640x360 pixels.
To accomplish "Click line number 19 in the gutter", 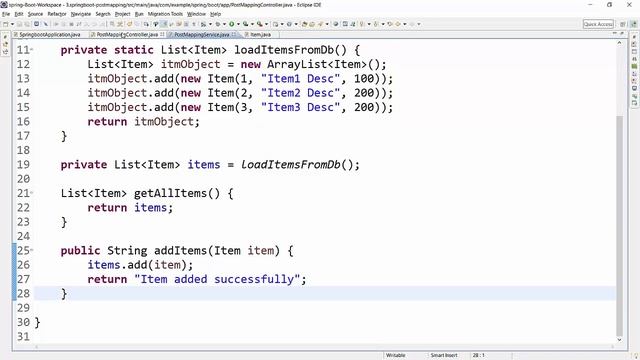I will pyautogui.click(x=23, y=165).
